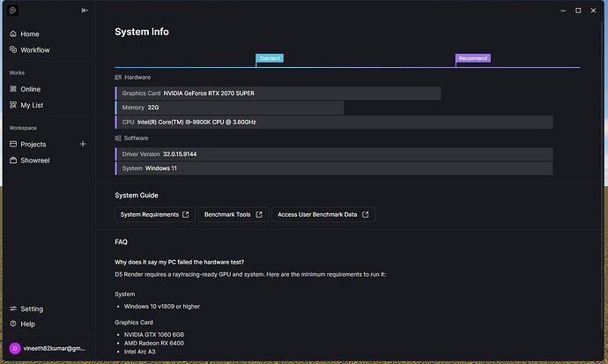Select the System Windows 11 row
608x364 pixels.
(x=334, y=168)
